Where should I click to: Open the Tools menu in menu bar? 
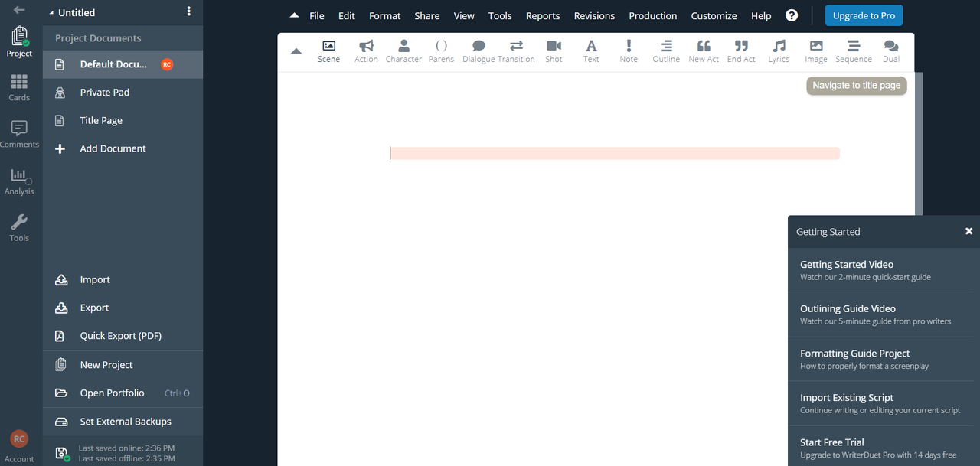tap(500, 16)
